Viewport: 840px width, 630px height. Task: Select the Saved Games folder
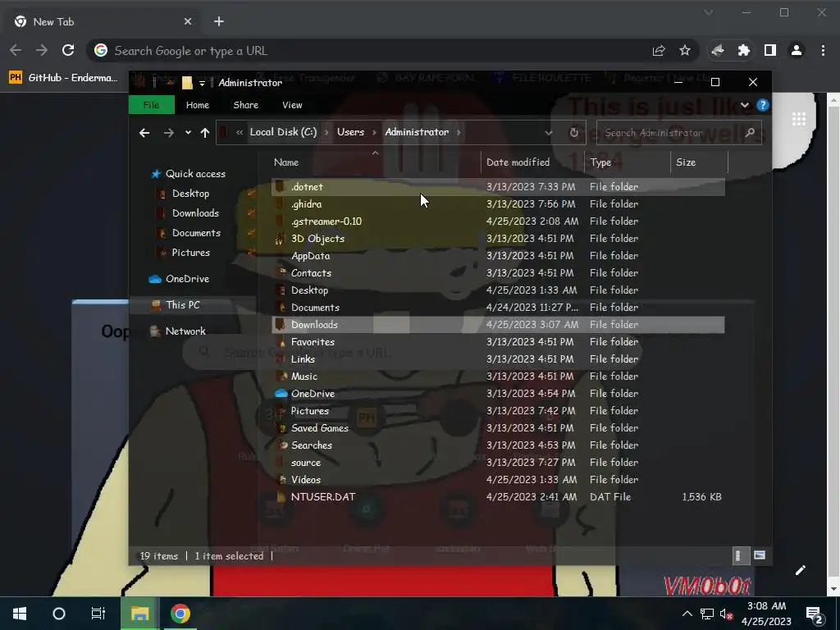(x=498, y=428)
